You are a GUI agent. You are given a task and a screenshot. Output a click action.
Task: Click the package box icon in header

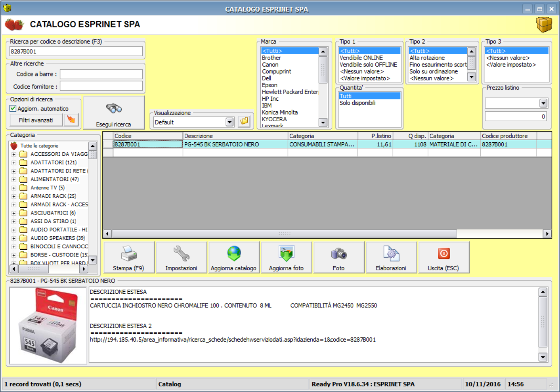tap(544, 24)
